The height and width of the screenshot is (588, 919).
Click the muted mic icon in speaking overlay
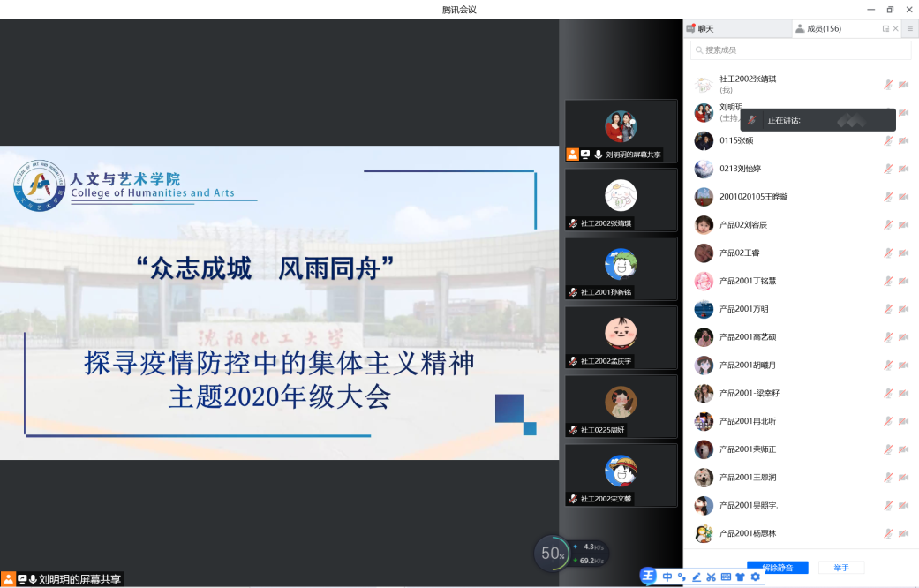pos(751,120)
